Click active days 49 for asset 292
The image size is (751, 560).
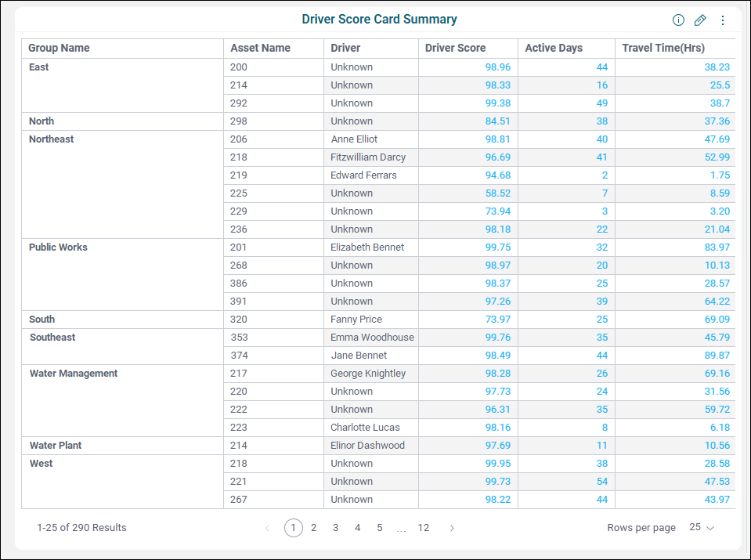pos(602,103)
